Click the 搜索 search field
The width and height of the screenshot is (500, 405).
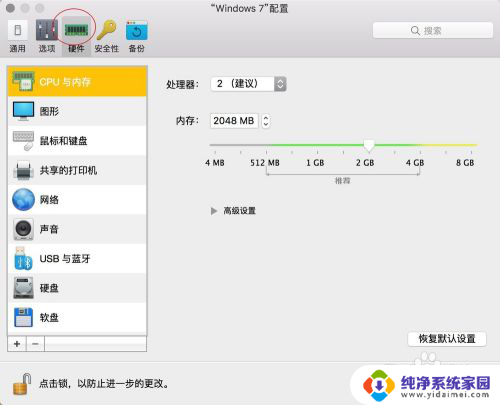click(x=433, y=31)
